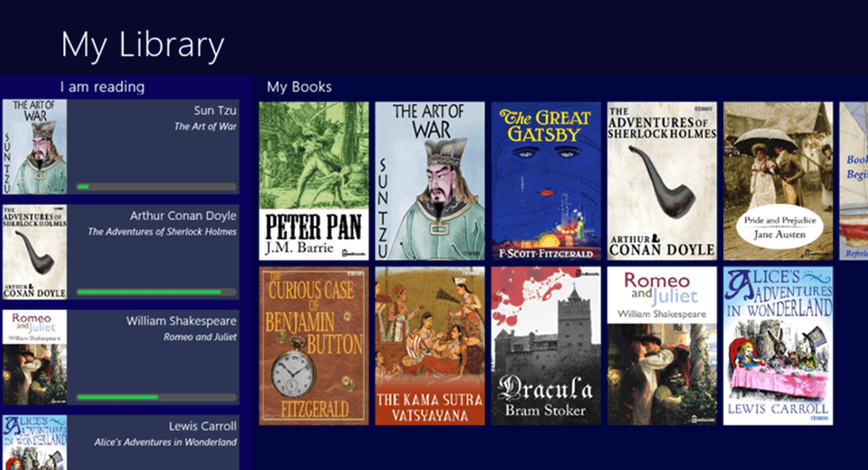Screen dimensions: 868x470
Task: Select The Great Gatsby book cover
Action: pos(546,181)
